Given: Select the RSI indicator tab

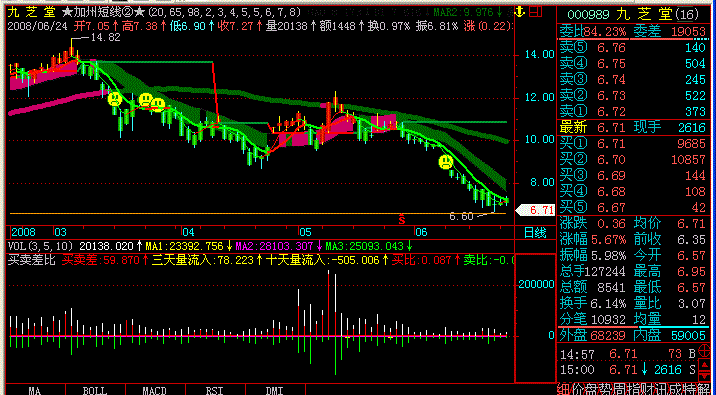Looking at the screenshot, I should click(x=215, y=390).
